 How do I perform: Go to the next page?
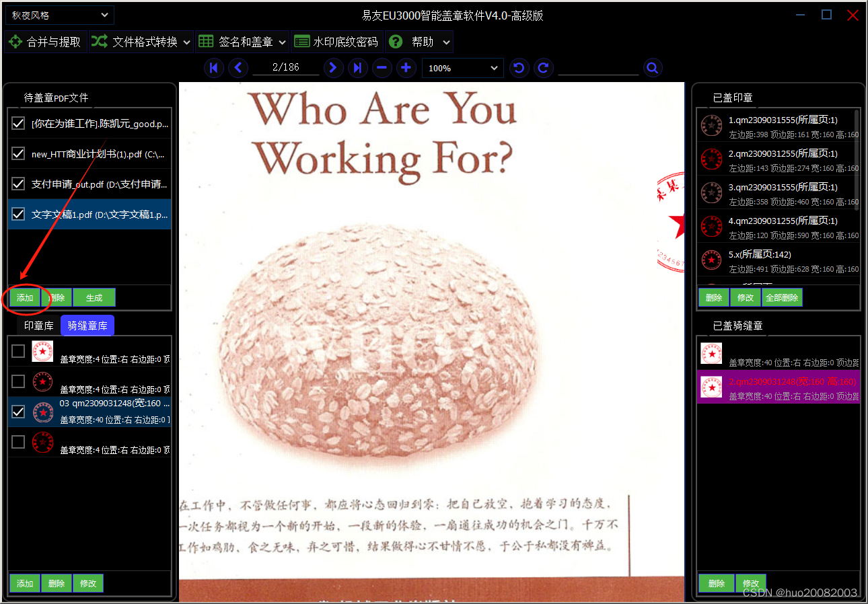point(333,67)
